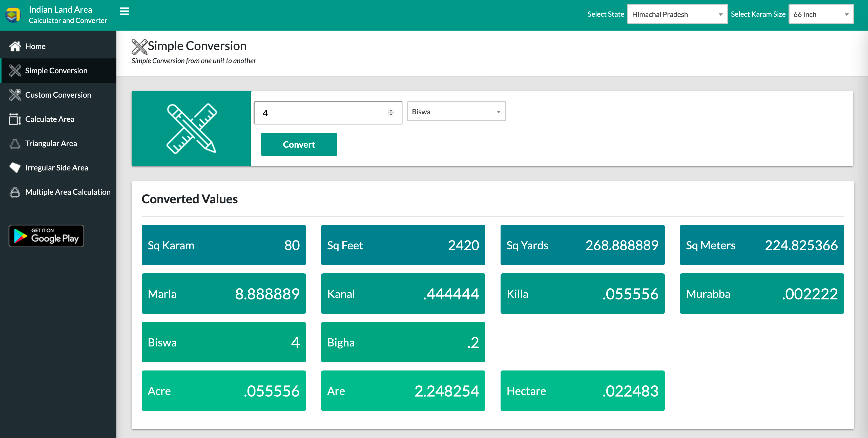Click the Select Karam Size label
Viewport: 868px width, 438px height.
[758, 14]
